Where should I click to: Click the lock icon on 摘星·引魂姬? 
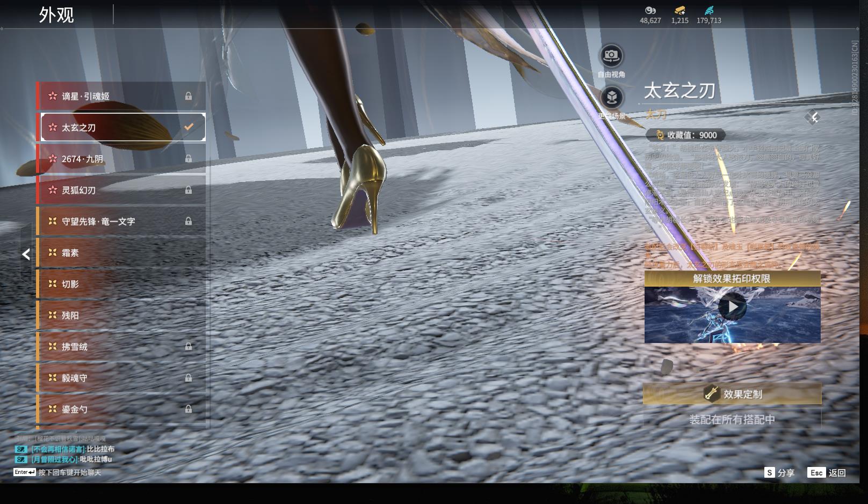pos(189,96)
